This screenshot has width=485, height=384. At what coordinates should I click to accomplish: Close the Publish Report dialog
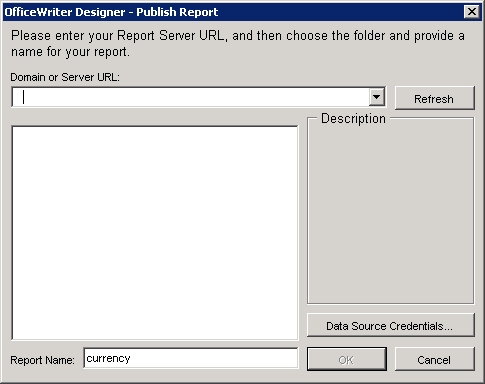click(472, 12)
